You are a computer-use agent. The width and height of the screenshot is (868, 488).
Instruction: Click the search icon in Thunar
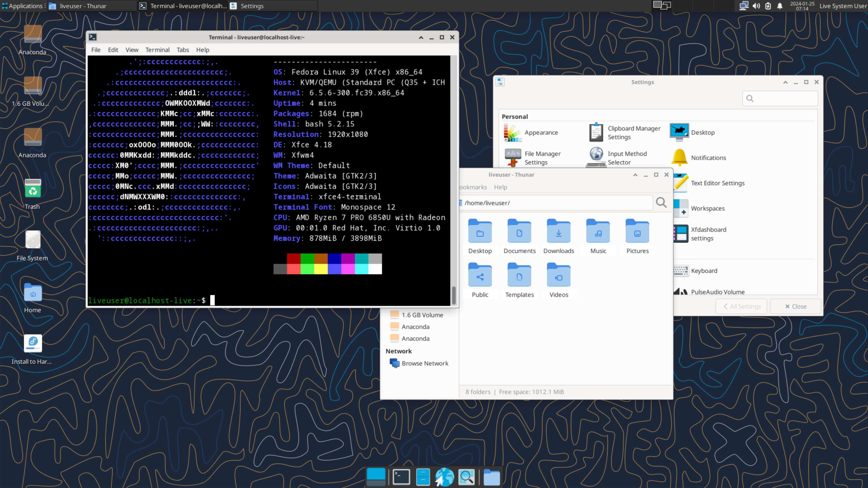point(662,203)
